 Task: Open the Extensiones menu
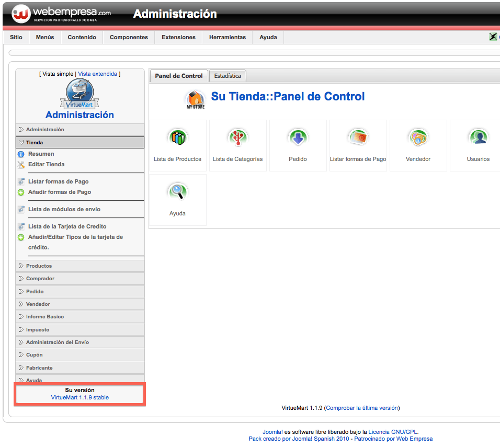pyautogui.click(x=178, y=37)
